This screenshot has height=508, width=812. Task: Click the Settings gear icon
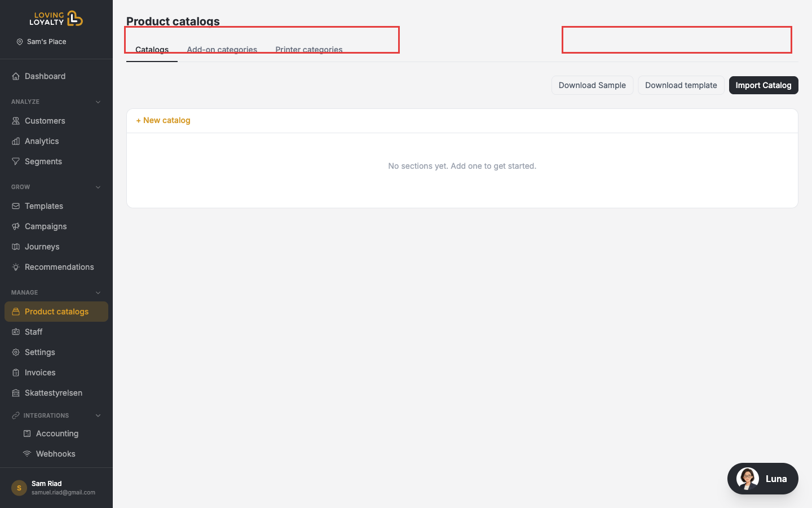[16, 352]
